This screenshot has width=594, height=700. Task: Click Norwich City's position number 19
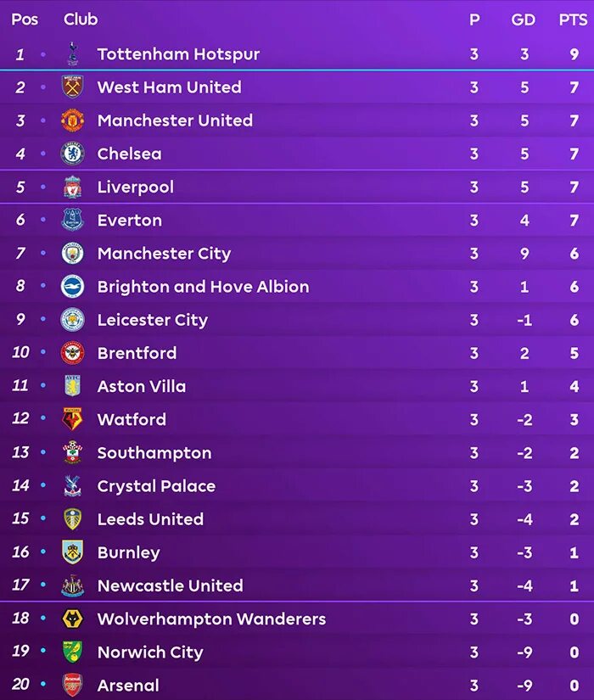coord(20,652)
